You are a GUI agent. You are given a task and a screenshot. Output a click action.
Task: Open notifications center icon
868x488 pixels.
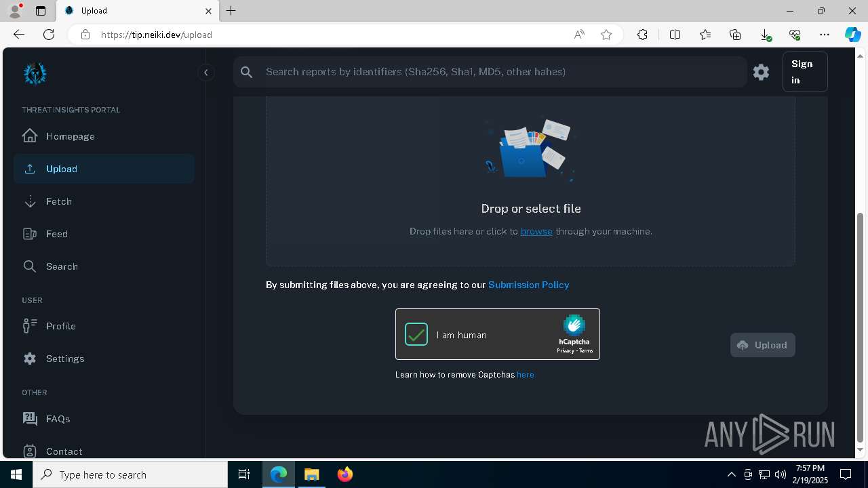pos(846,474)
